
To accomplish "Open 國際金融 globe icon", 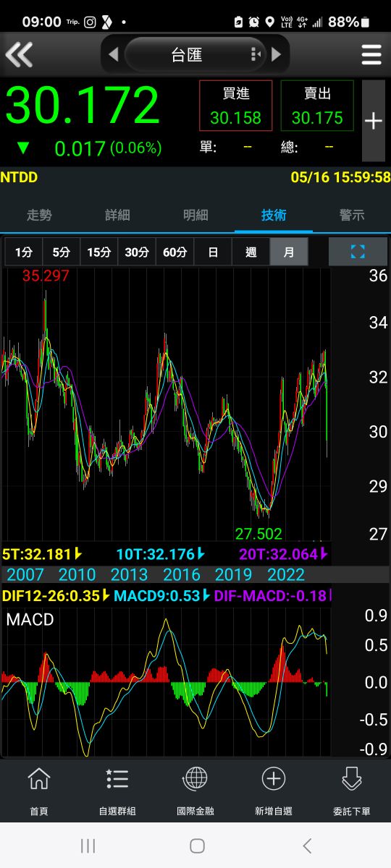I will coord(195,791).
